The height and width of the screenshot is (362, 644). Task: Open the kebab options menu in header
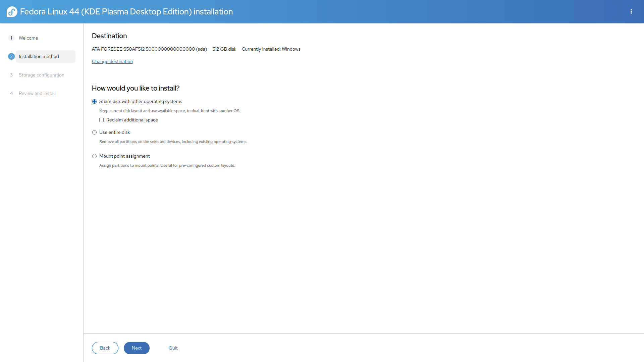(x=631, y=11)
